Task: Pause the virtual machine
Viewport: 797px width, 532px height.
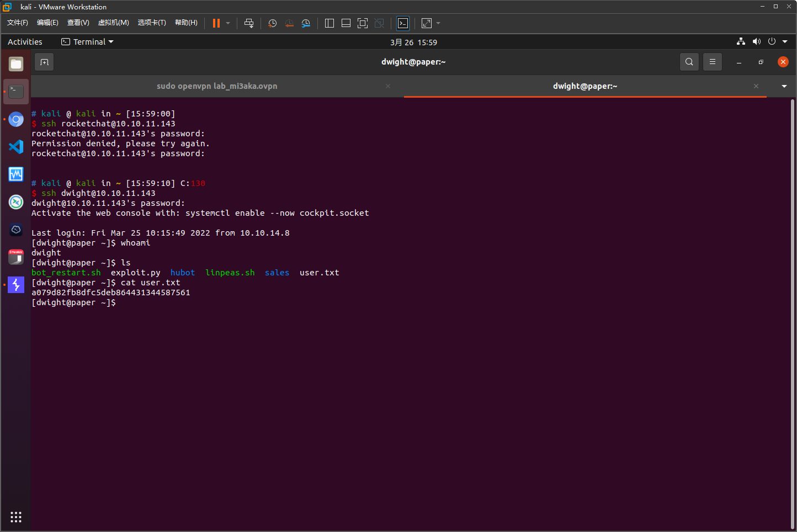Action: click(216, 23)
